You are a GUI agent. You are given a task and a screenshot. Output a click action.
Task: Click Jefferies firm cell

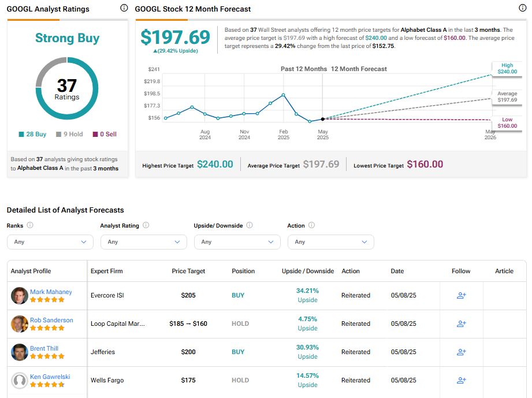point(103,352)
